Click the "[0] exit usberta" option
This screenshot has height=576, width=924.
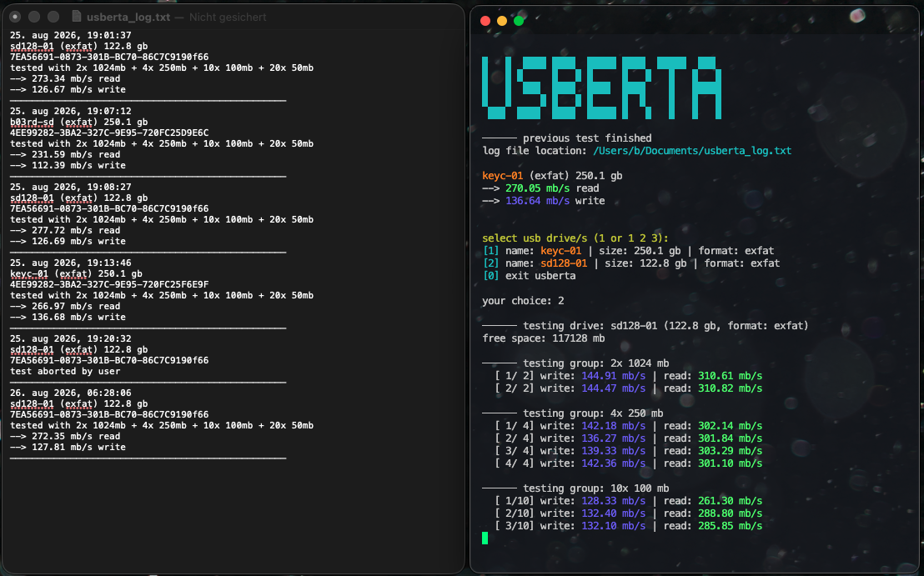point(530,276)
